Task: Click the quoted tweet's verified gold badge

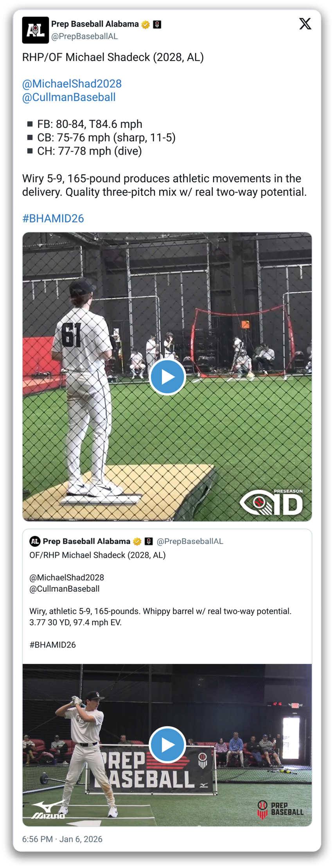Action: (x=137, y=541)
